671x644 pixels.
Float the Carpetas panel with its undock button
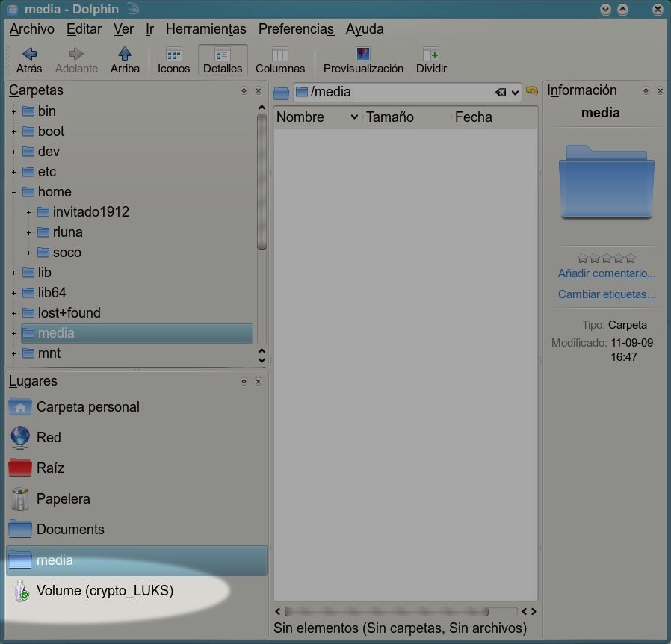point(244,90)
